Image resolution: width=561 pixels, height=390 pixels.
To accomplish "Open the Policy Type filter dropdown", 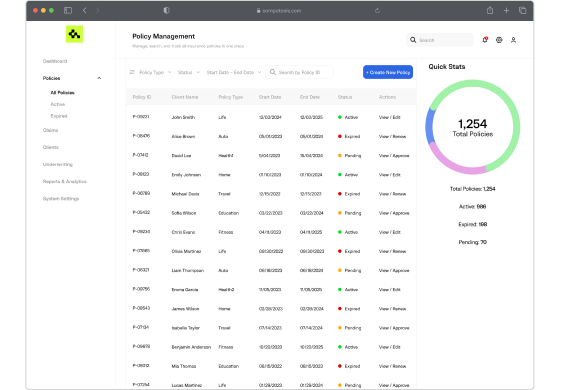I will [x=155, y=72].
